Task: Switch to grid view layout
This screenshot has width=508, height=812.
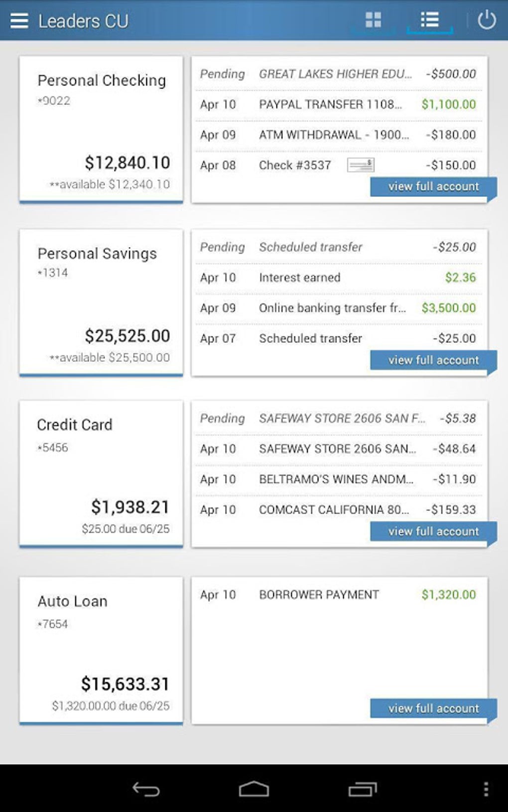Action: pyautogui.click(x=373, y=20)
